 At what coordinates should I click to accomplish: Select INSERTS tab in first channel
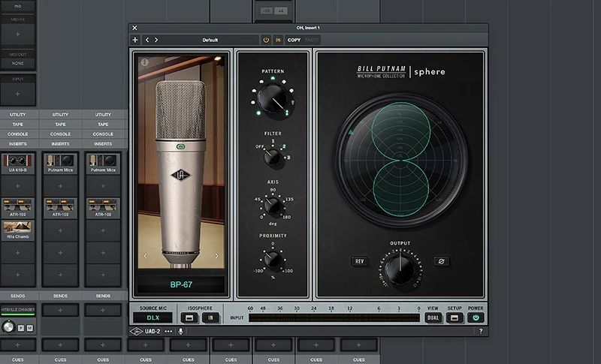(18, 144)
